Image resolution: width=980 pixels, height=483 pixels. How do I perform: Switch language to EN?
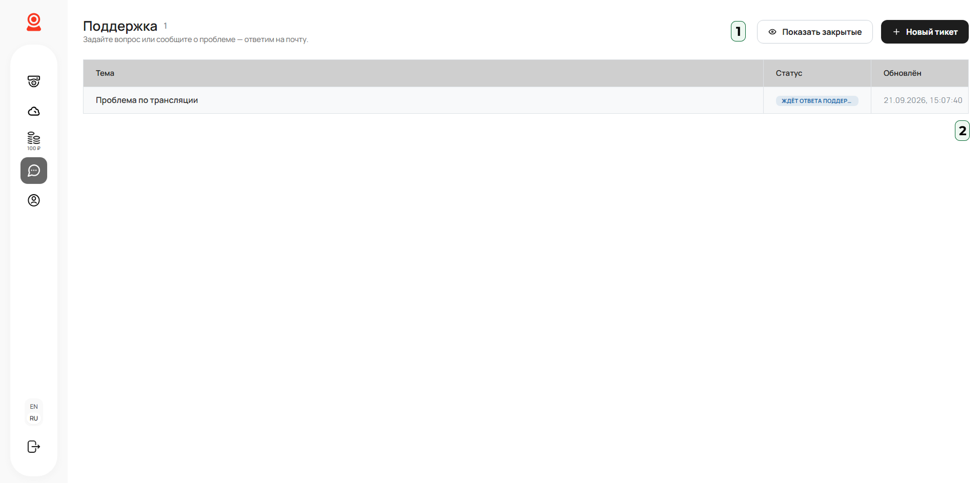(34, 407)
